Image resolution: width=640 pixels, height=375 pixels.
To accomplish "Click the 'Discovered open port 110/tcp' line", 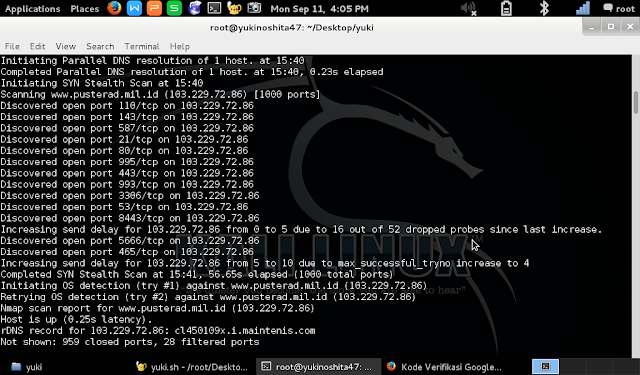I will point(127,106).
